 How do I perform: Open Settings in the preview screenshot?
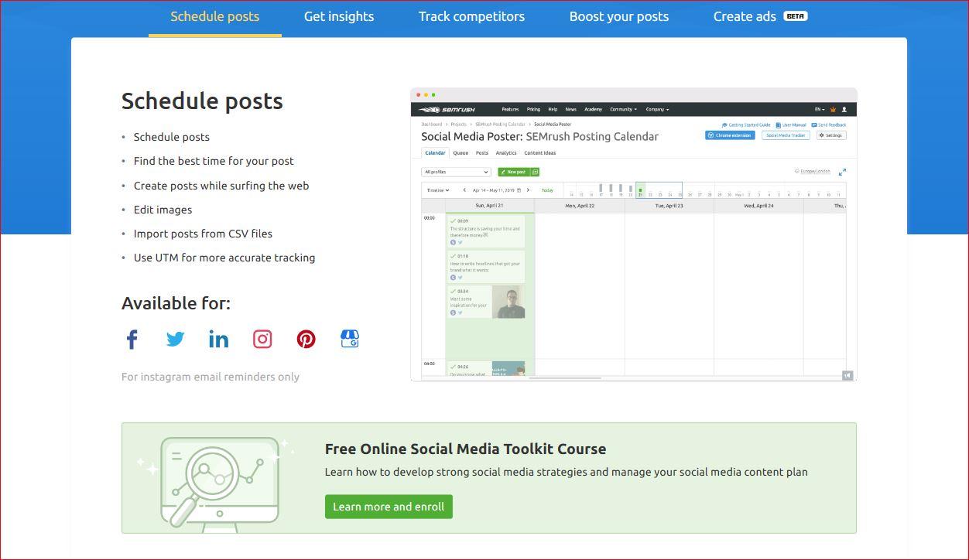click(831, 135)
